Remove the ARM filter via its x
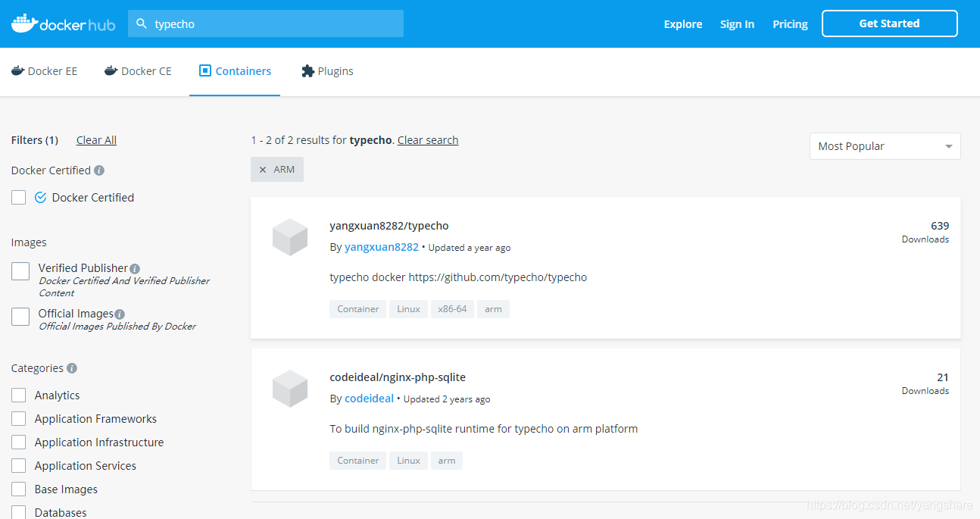 263,170
